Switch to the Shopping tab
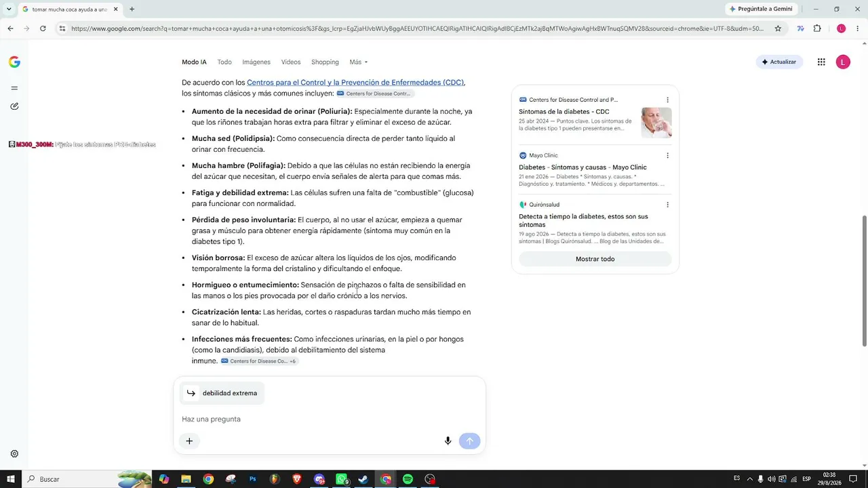The image size is (868, 488). (325, 62)
